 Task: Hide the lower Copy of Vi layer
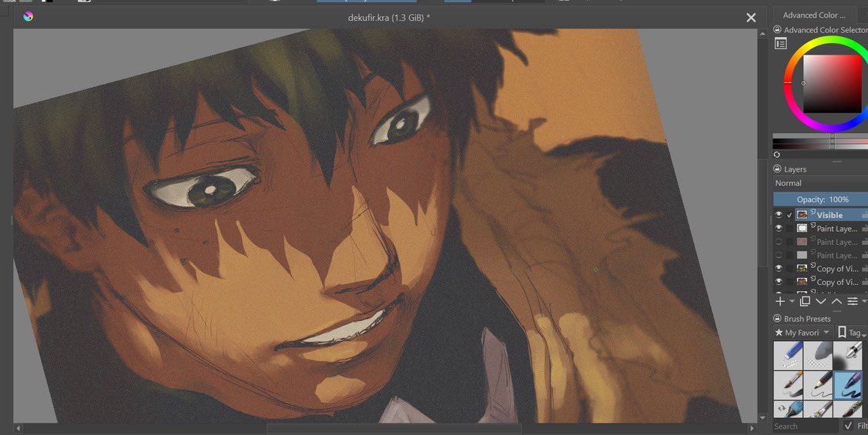point(779,282)
